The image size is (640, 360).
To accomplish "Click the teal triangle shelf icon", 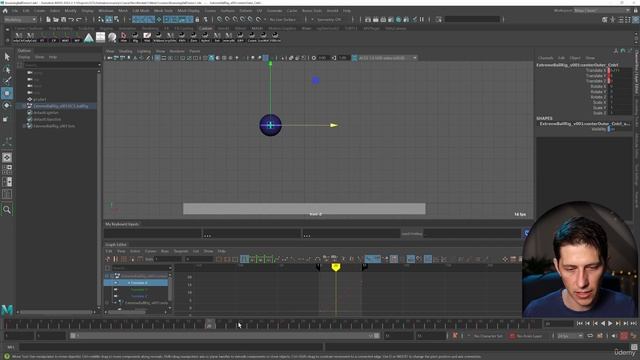I will 89,38.
